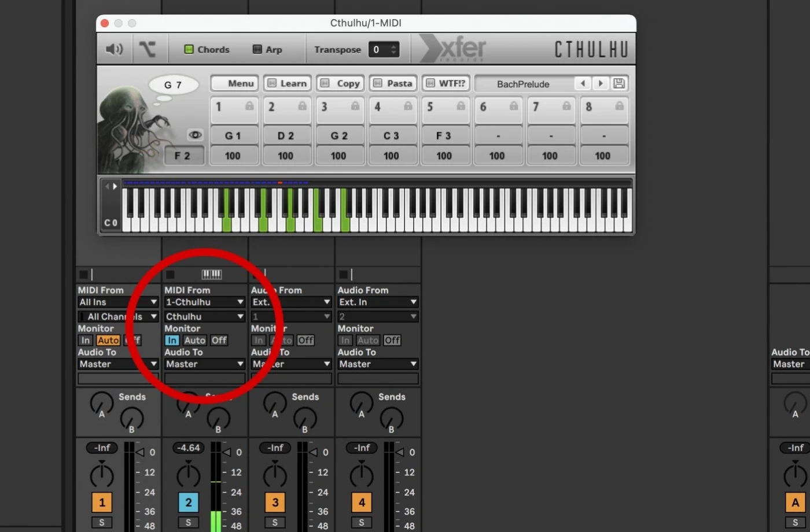Open track 2 Audio To Master dropdown

(x=205, y=364)
